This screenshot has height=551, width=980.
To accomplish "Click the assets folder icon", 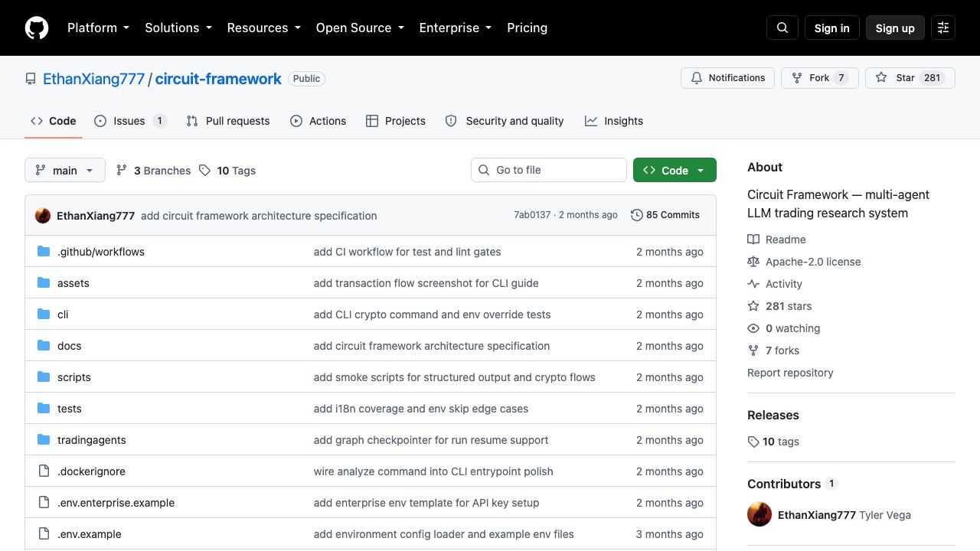I will pyautogui.click(x=44, y=283).
